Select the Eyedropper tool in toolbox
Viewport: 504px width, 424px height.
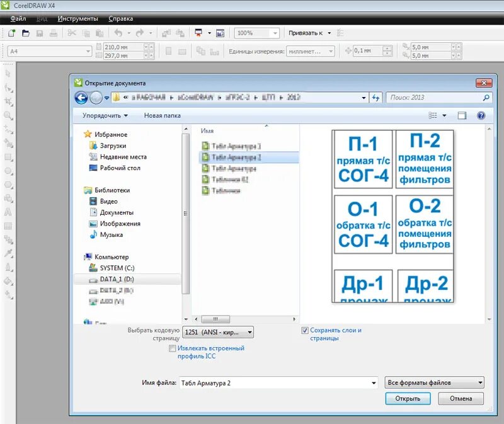pyautogui.click(x=8, y=253)
